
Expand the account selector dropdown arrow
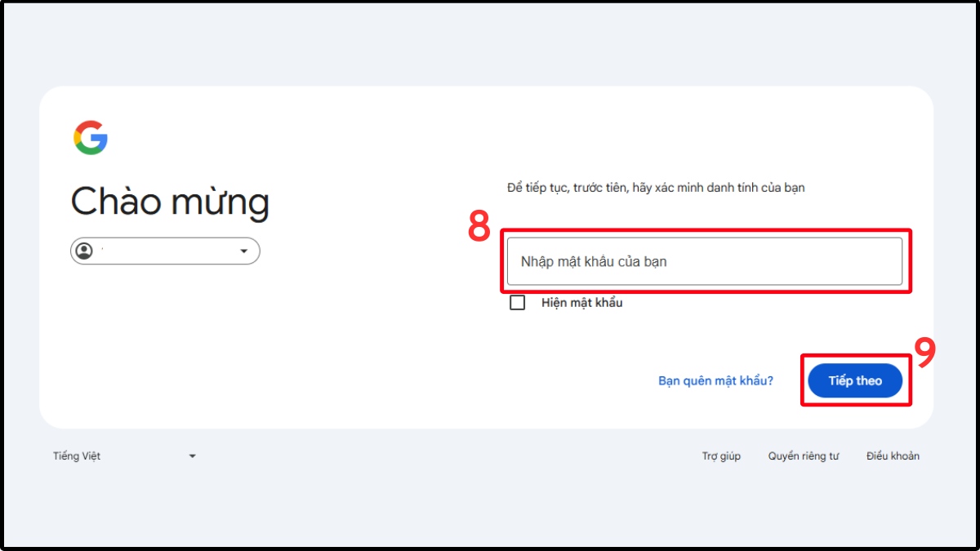click(x=243, y=250)
